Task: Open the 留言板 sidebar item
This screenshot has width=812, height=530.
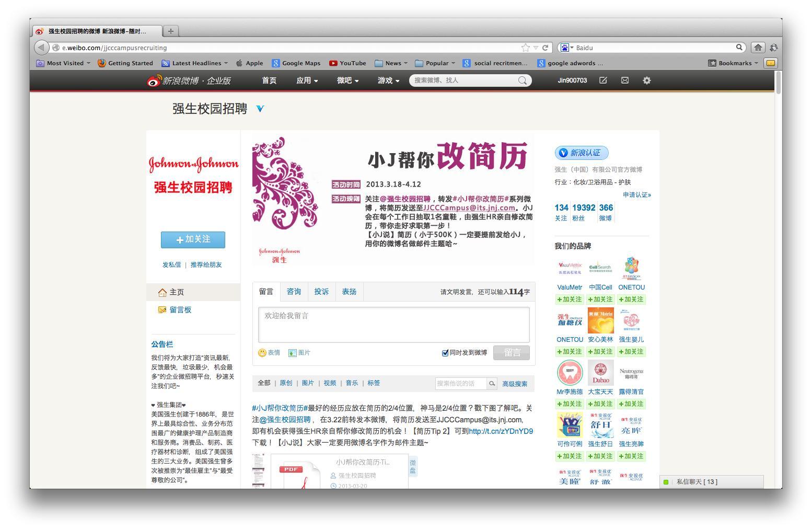Action: click(180, 310)
